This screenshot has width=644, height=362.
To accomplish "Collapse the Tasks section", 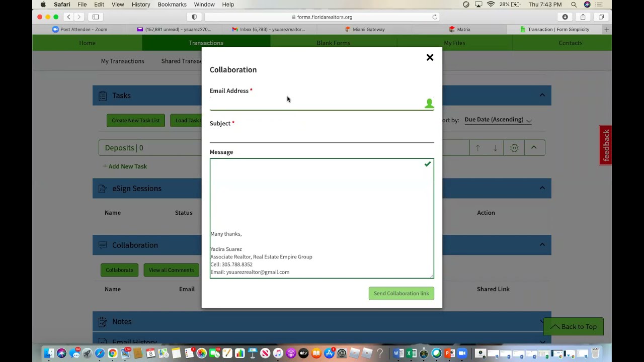I will (x=542, y=95).
